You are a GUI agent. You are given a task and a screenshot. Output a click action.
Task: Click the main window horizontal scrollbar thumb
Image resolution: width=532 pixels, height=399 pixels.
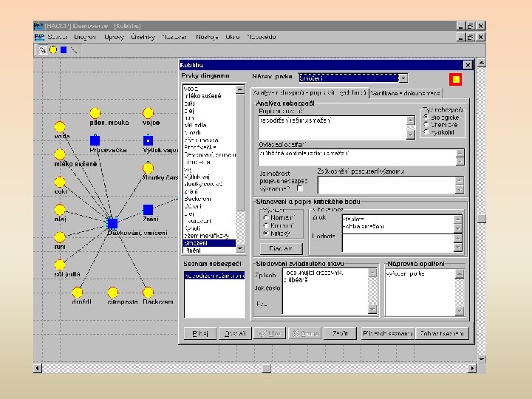pyautogui.click(x=267, y=368)
